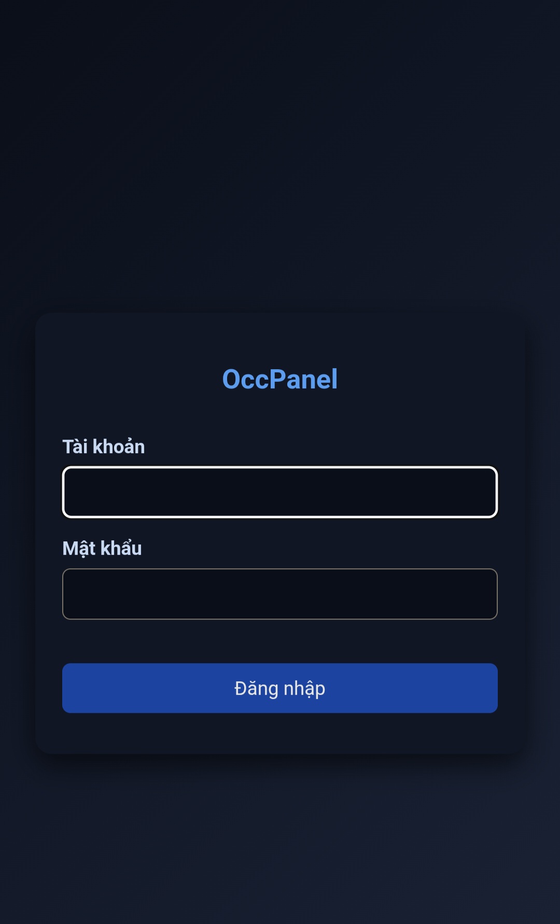Click the input under the OccPanel heading
This screenshot has width=560, height=924.
click(280, 492)
